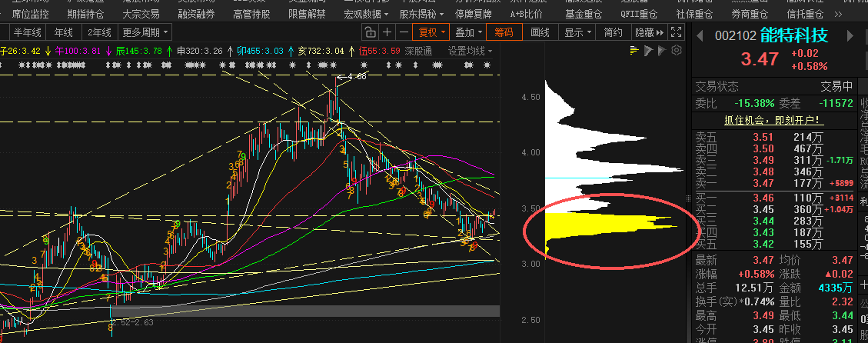Zoom out the chart with minus button

(x=404, y=32)
